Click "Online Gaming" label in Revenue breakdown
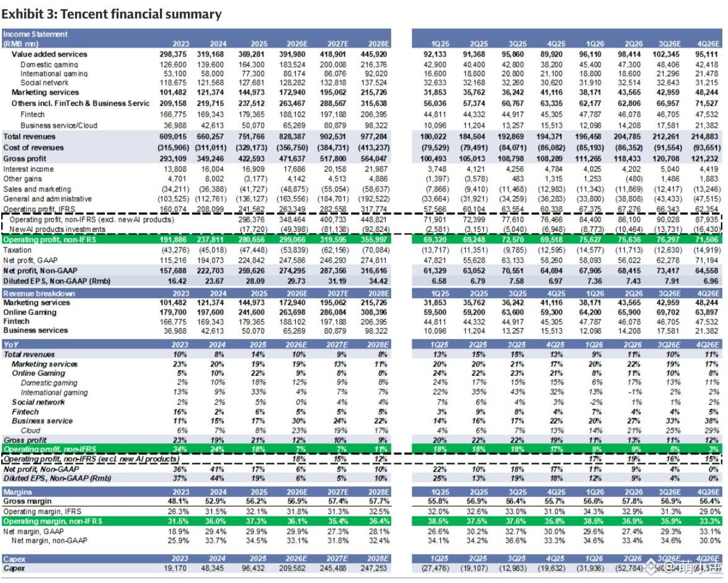The image size is (728, 583). coord(30,312)
